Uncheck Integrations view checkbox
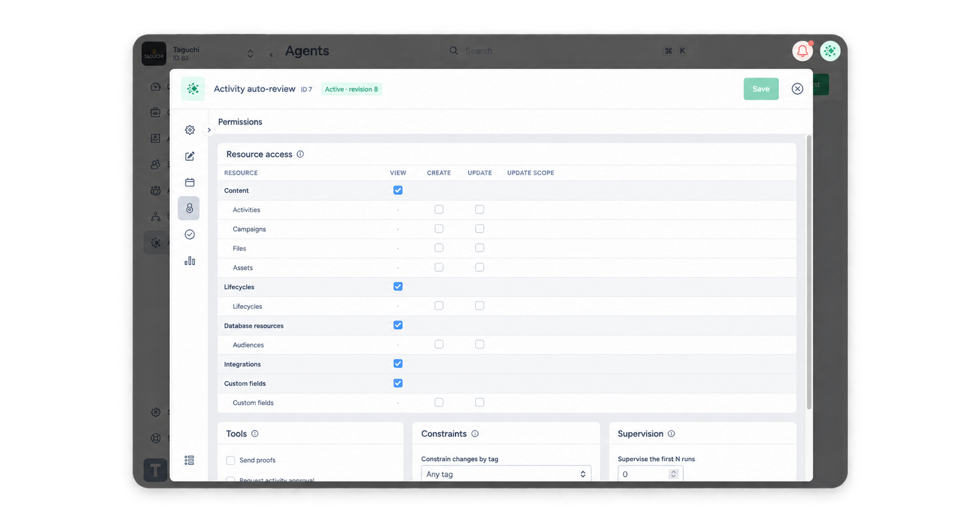980x514 pixels. point(398,363)
